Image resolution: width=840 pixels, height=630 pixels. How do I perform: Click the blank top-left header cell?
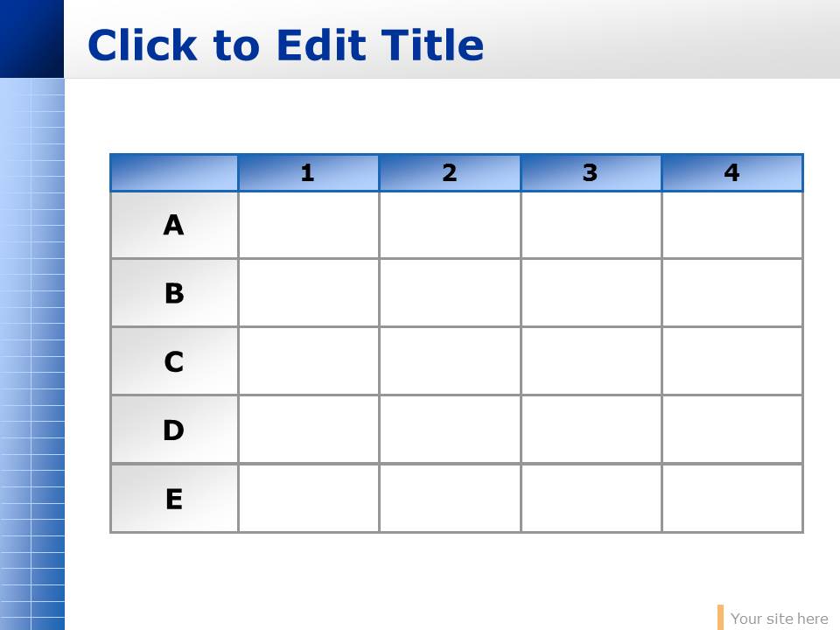[x=174, y=173]
